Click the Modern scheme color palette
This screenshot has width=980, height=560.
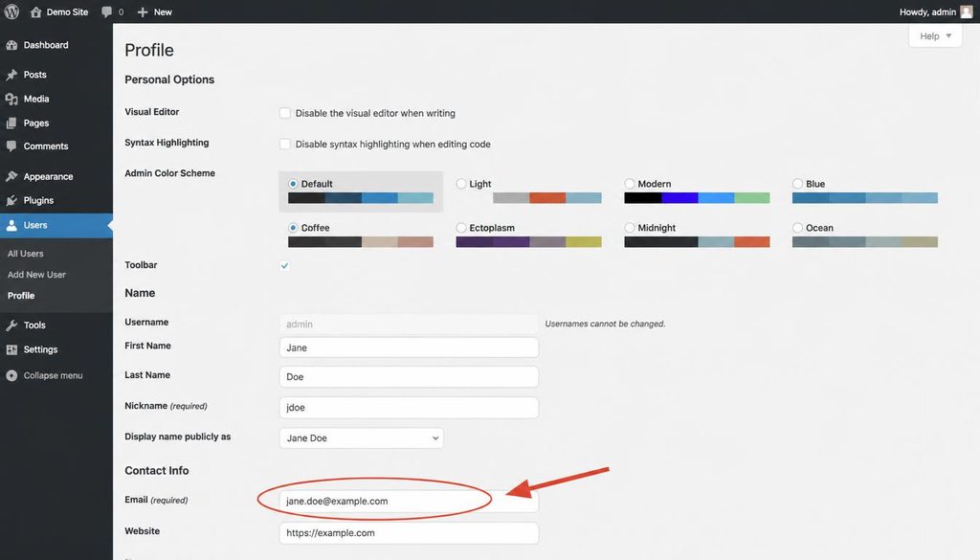point(697,198)
